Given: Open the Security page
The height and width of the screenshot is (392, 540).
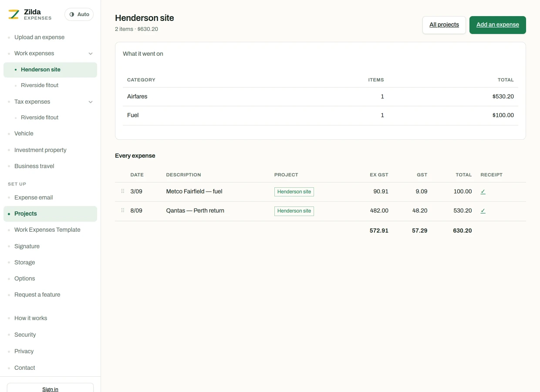Looking at the screenshot, I should [25, 335].
